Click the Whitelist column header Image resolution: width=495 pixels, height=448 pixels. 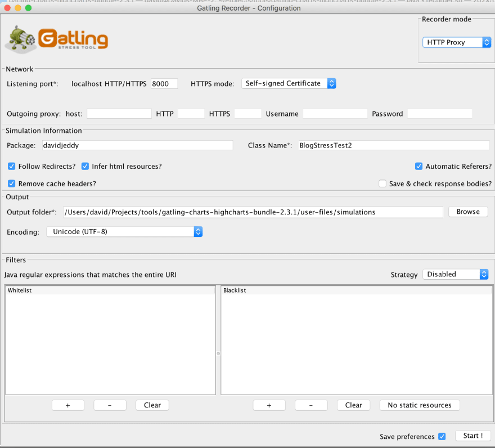click(x=110, y=290)
